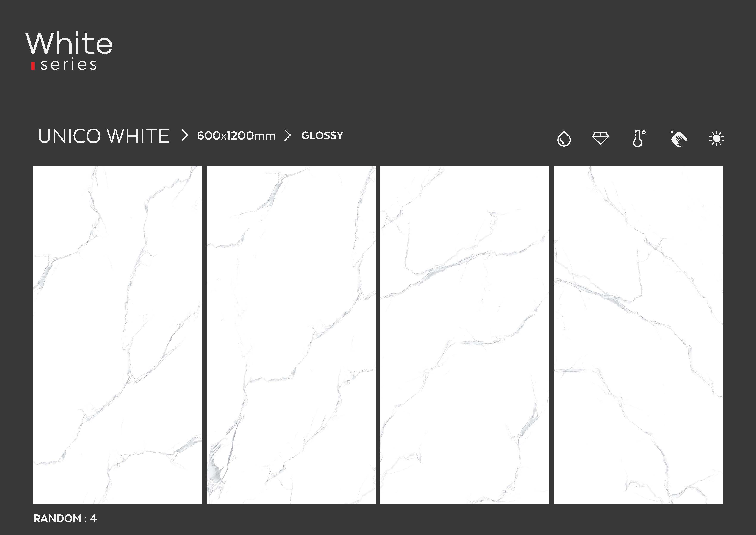This screenshot has height=535, width=756.
Task: Click the UNICO WHITE product title
Action: coord(104,136)
